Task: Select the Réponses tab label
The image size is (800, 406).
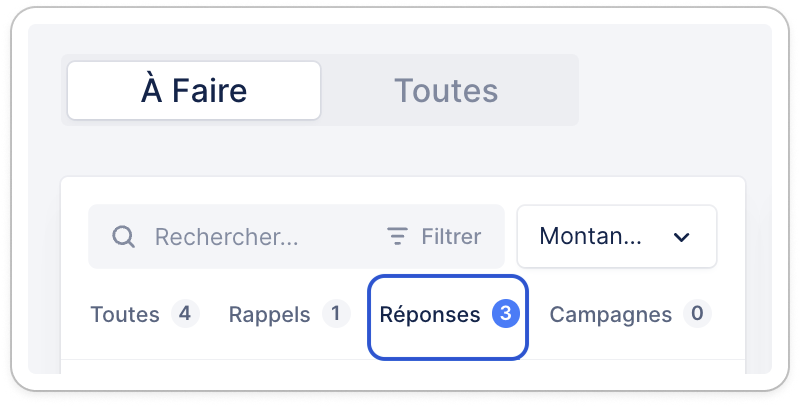Action: click(430, 314)
